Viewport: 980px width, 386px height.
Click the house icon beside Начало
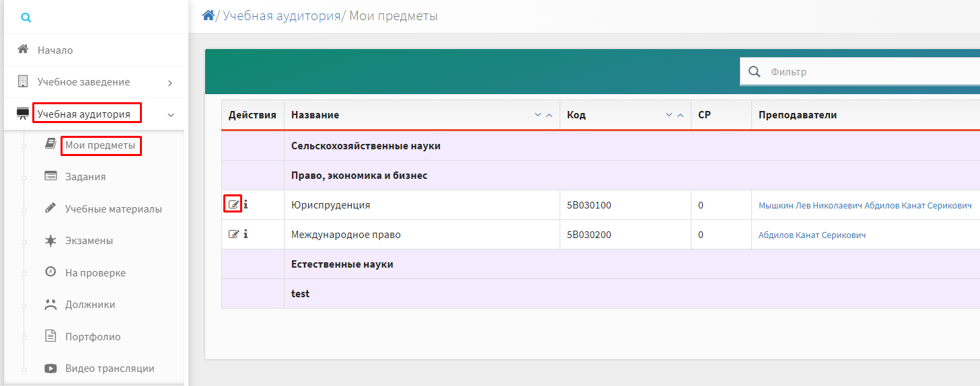(23, 49)
